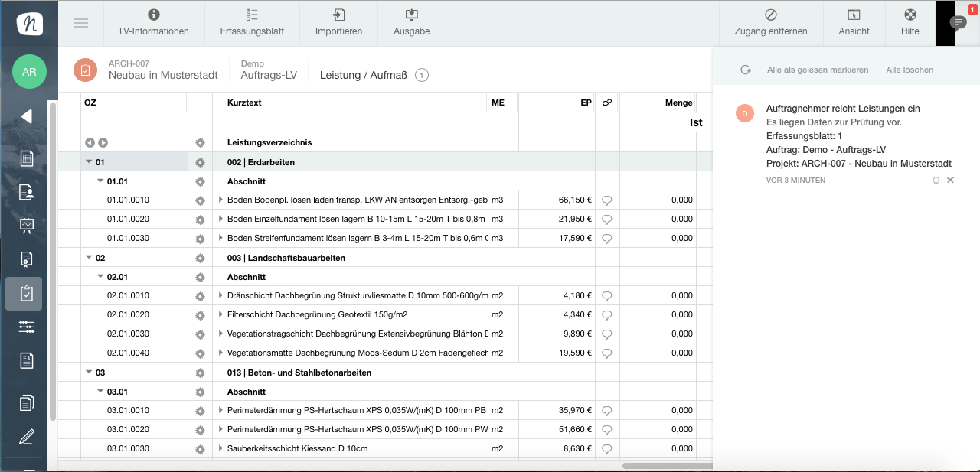This screenshot has width=980, height=472.
Task: Click the AR user avatar
Action: click(x=29, y=72)
